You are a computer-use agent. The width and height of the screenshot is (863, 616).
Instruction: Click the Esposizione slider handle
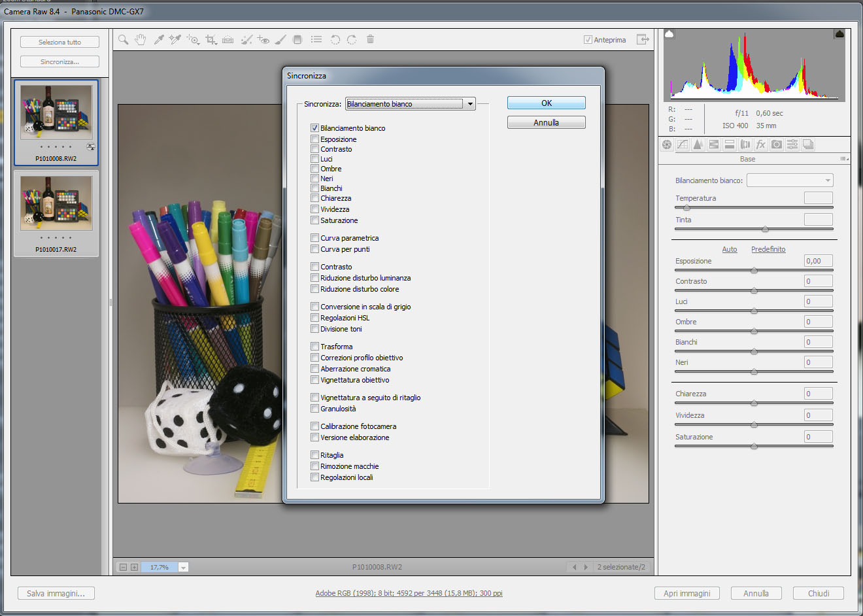point(754,270)
